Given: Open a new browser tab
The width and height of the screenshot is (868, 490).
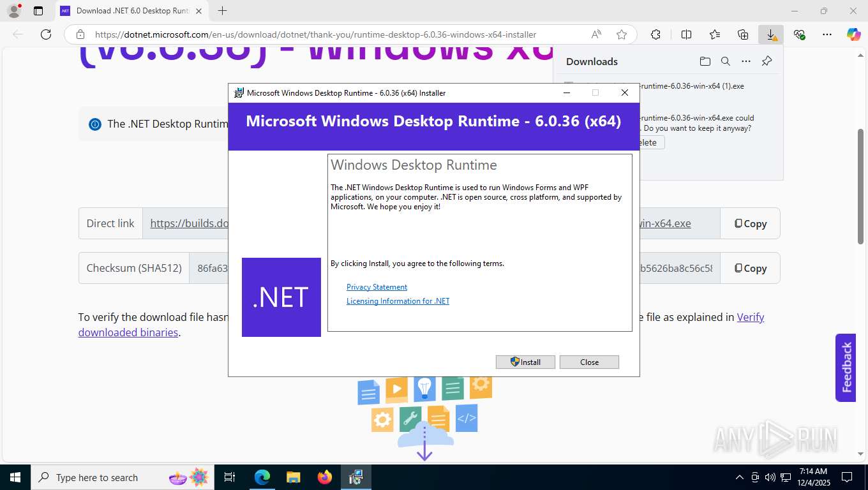Looking at the screenshot, I should 222,11.
